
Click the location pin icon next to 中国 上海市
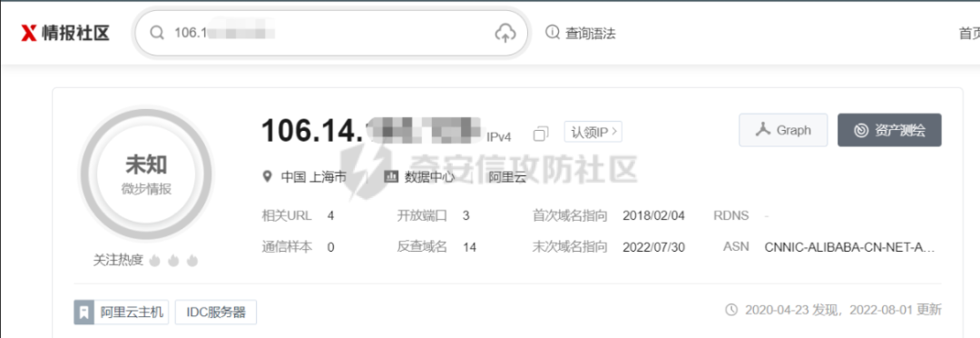click(268, 177)
